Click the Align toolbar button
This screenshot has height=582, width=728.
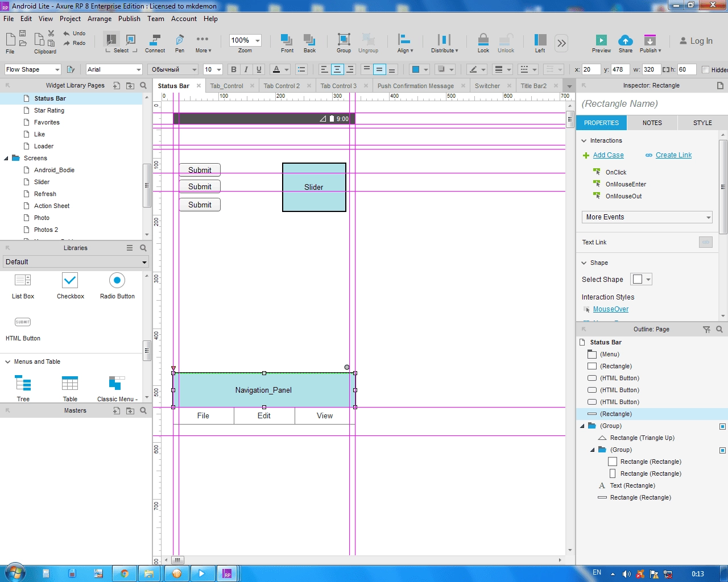(x=405, y=43)
